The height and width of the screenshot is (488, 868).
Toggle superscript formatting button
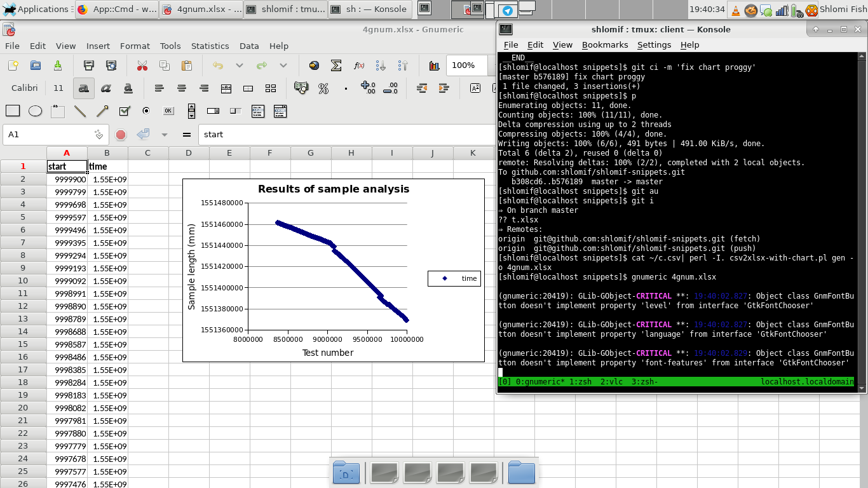pyautogui.click(x=475, y=88)
